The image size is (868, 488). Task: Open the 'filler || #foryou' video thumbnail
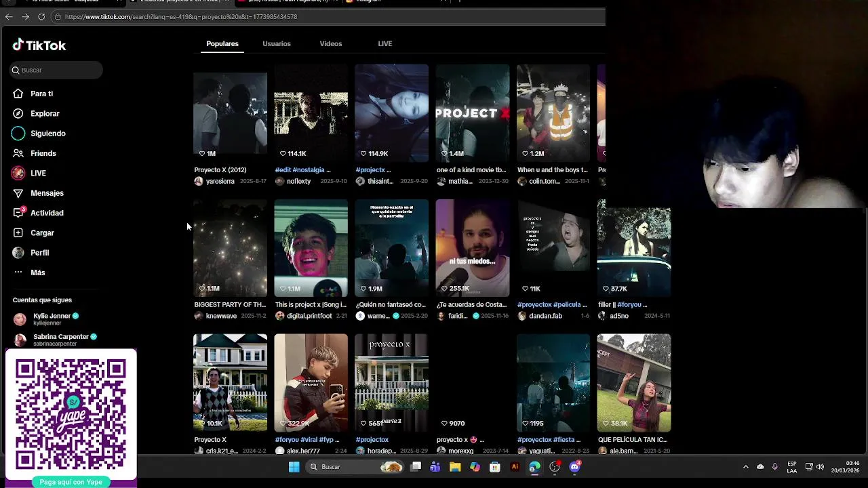(x=634, y=248)
